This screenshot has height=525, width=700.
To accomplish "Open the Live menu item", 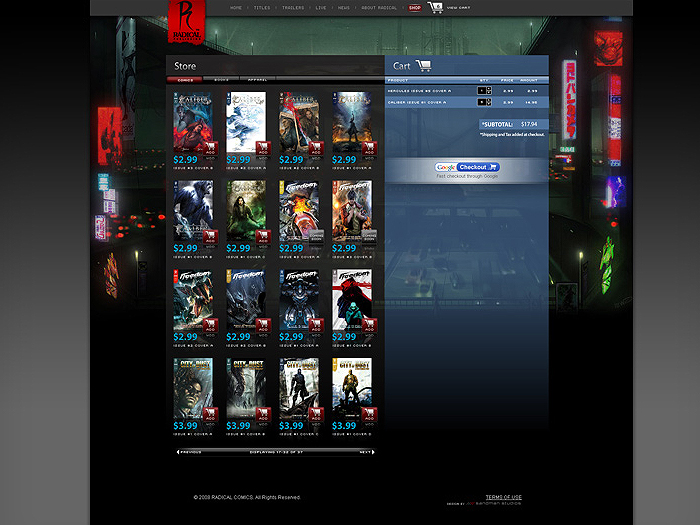I will click(x=321, y=8).
